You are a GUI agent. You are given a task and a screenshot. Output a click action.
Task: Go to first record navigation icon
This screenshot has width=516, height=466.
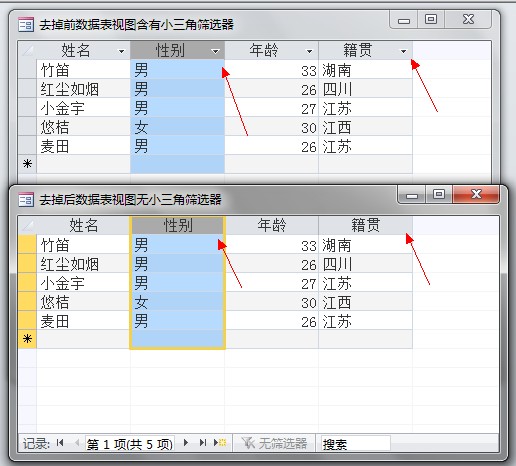(x=60, y=443)
